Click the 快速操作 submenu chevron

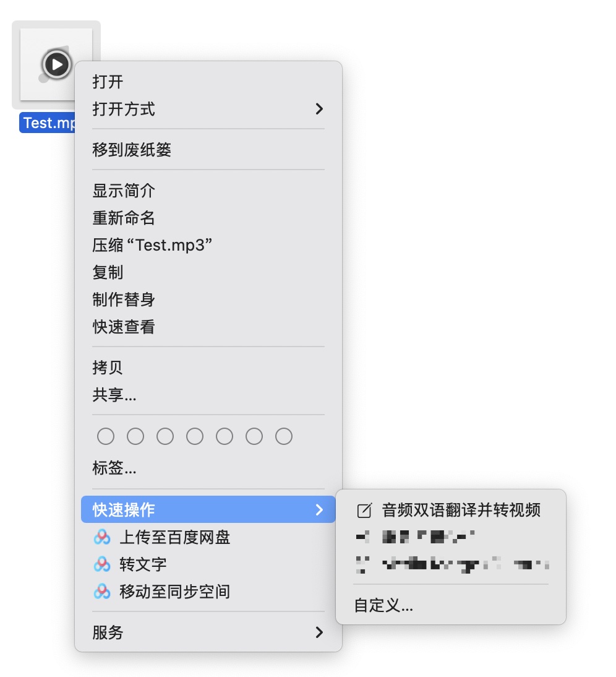point(319,510)
